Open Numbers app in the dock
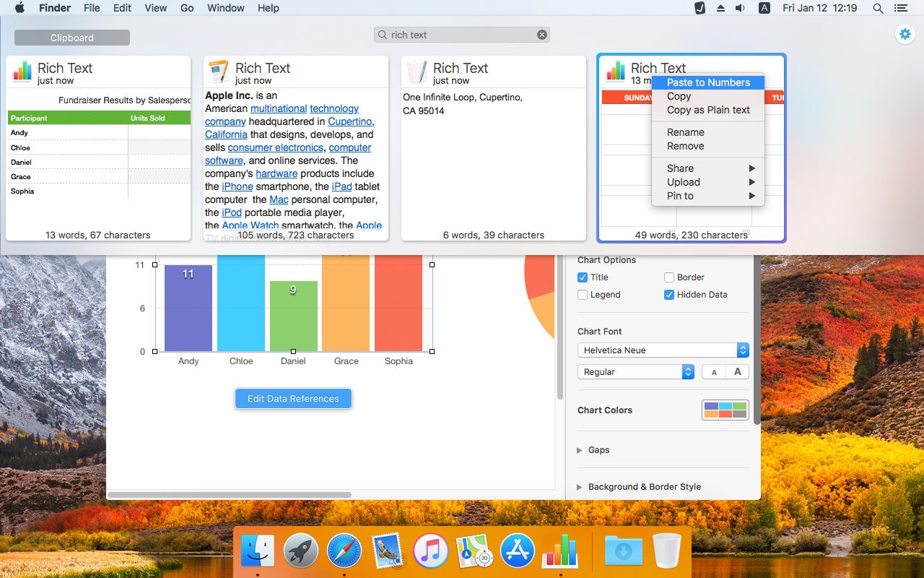 click(x=561, y=551)
